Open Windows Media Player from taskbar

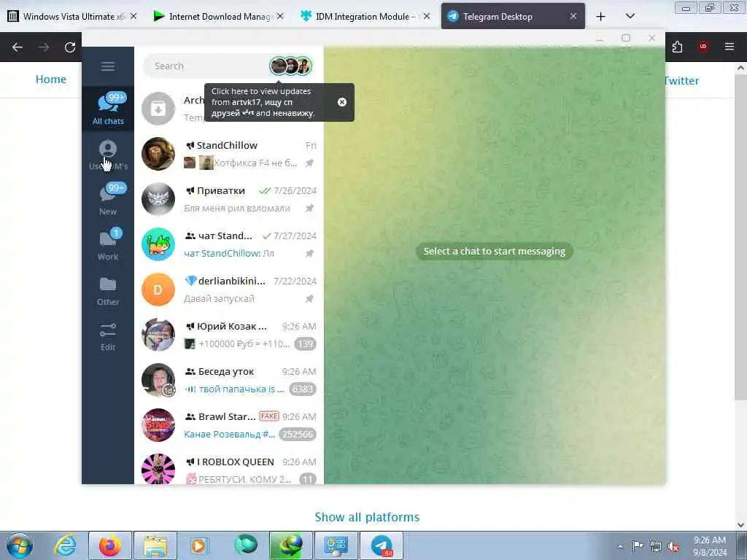(199, 545)
